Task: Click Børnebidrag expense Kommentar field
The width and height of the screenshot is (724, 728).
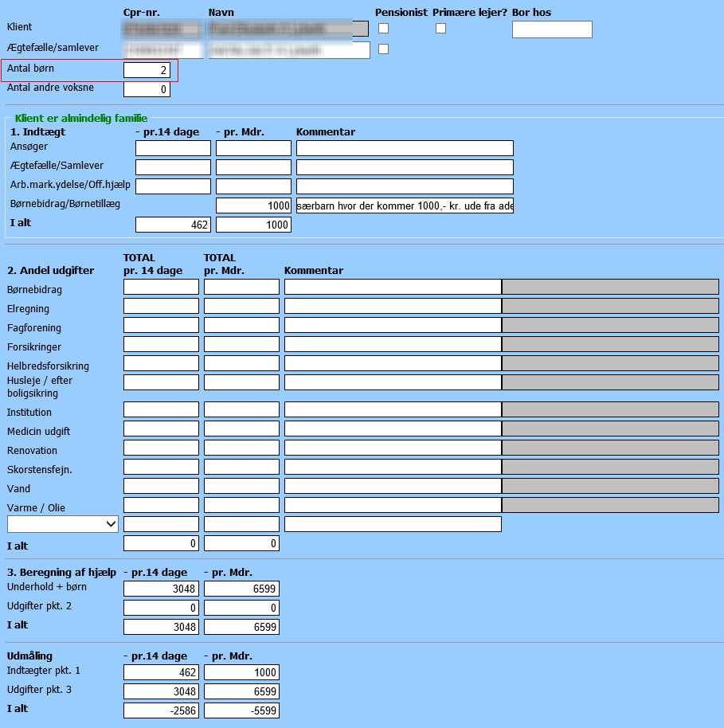Action: [393, 287]
